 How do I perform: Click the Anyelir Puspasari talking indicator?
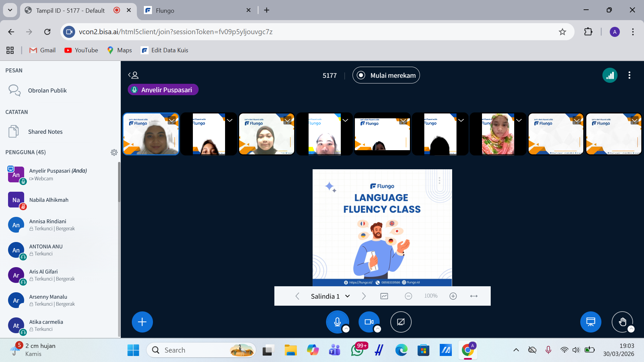click(x=163, y=90)
